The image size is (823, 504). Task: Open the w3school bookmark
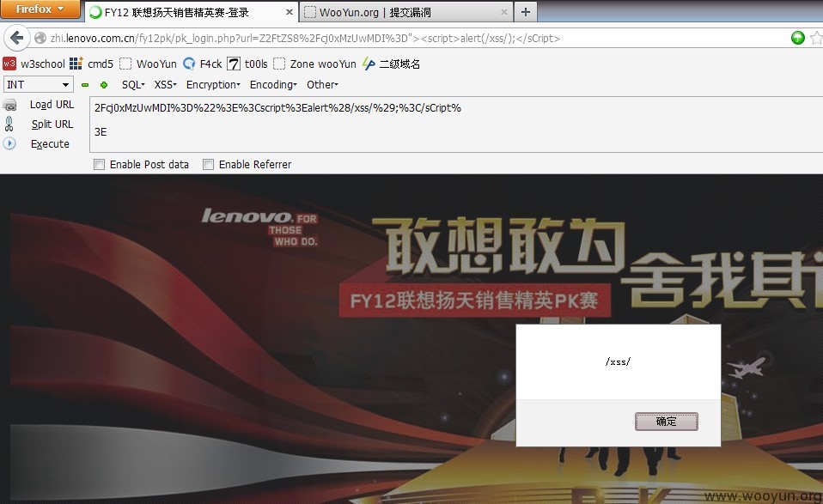pyautogui.click(x=34, y=64)
